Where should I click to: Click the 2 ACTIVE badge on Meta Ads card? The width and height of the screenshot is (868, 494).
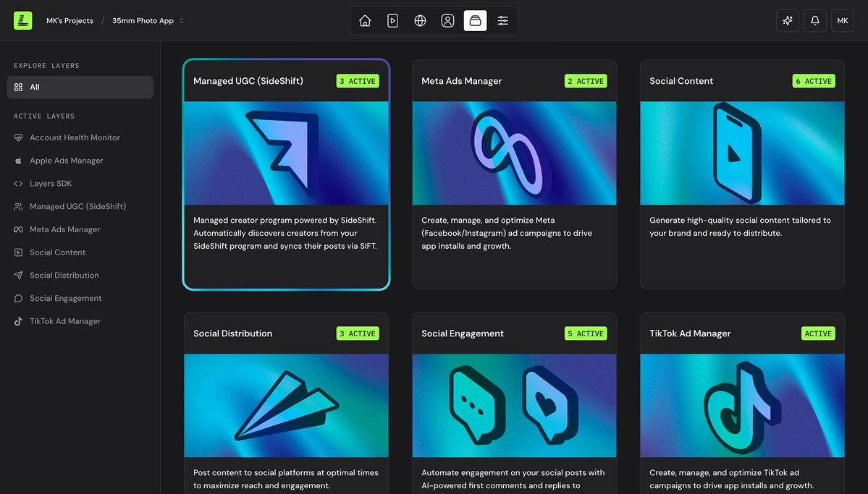tap(586, 81)
